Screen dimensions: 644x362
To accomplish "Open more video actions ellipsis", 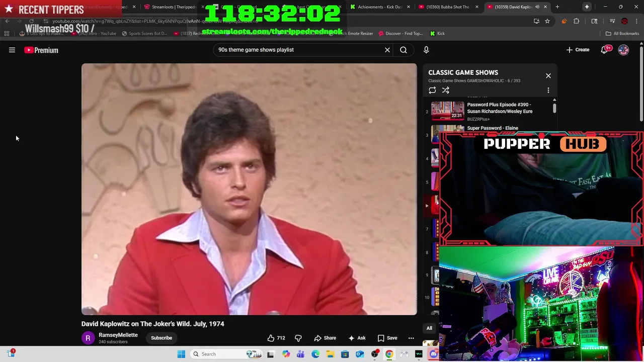I will tap(411, 338).
